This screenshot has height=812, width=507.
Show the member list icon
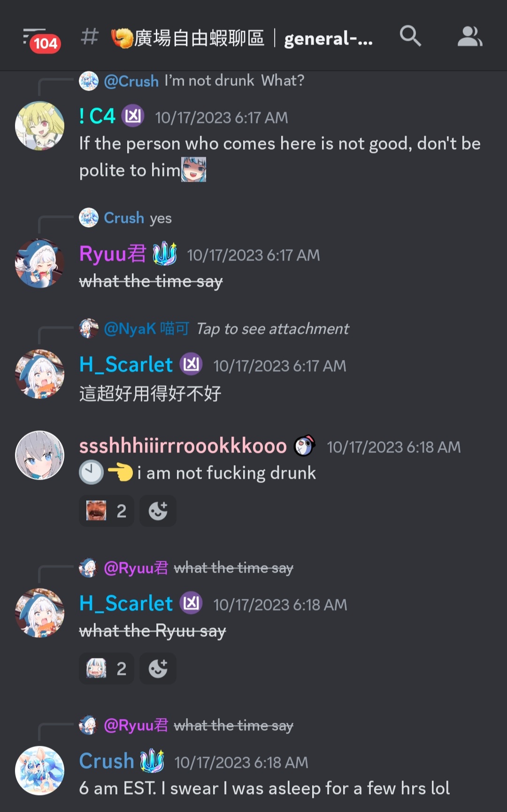pyautogui.click(x=470, y=37)
